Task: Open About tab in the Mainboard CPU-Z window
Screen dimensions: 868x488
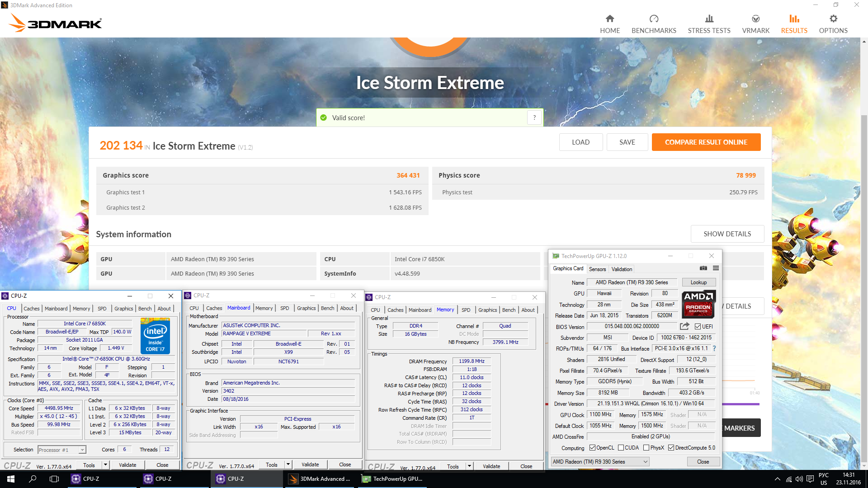Action: pos(347,308)
